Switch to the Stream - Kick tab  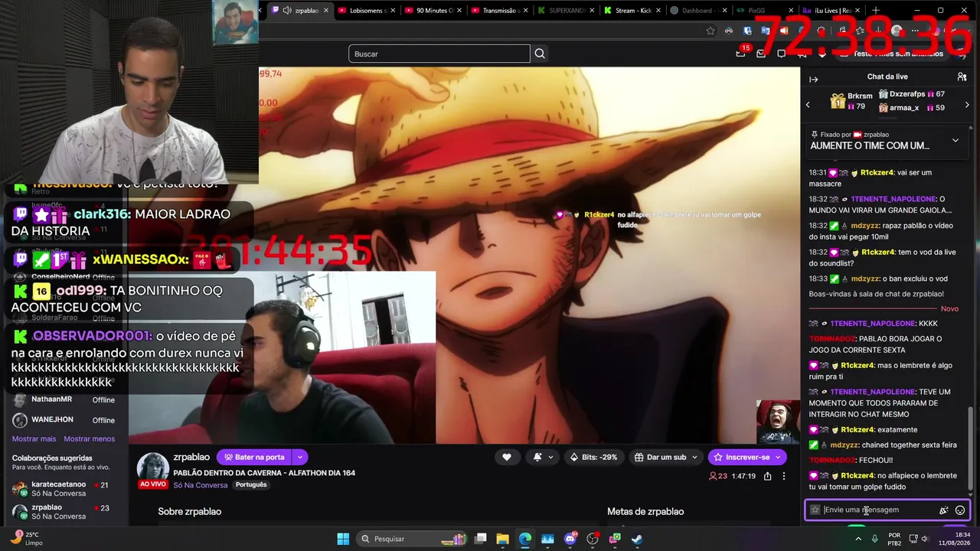[632, 11]
